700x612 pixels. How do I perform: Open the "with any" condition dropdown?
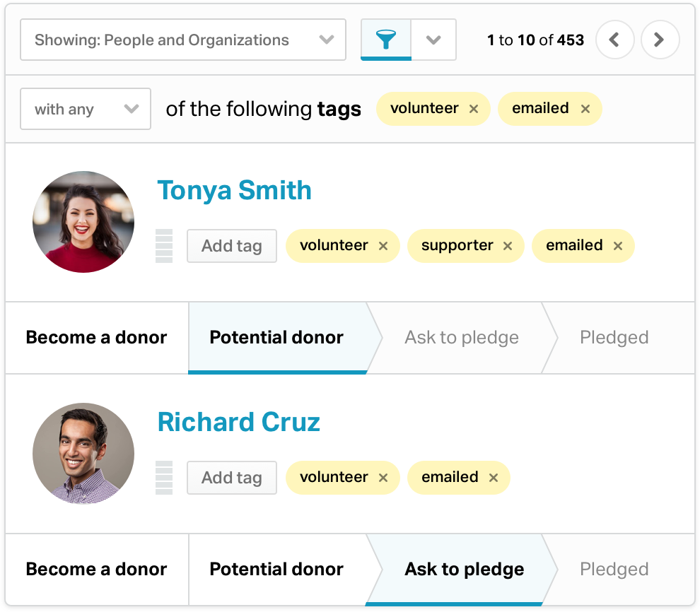coord(86,109)
